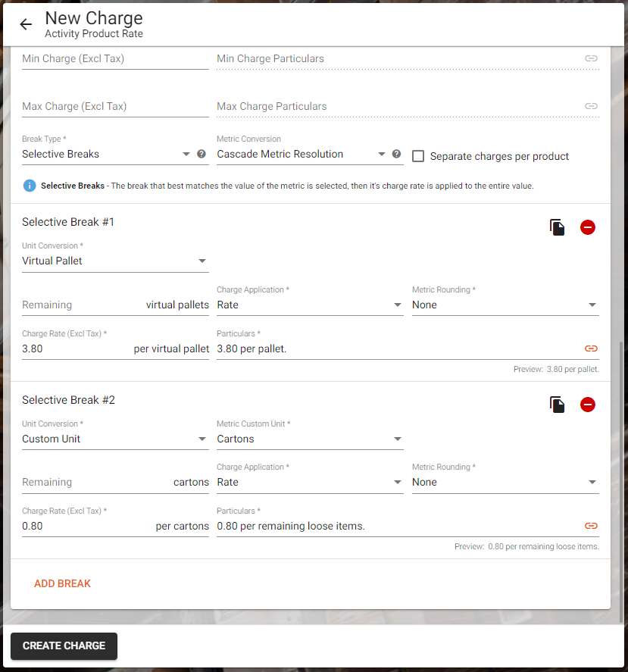Duplicate Selective Break #1 with copy icon
The image size is (628, 672).
pos(558,227)
